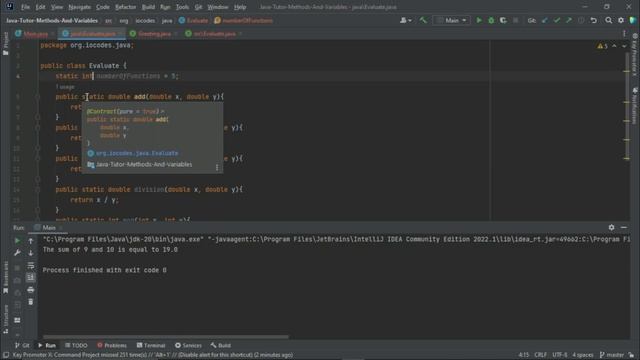Click the grey Stop icon in the top toolbar
Viewport: 640px width, 360px height.
click(516, 20)
